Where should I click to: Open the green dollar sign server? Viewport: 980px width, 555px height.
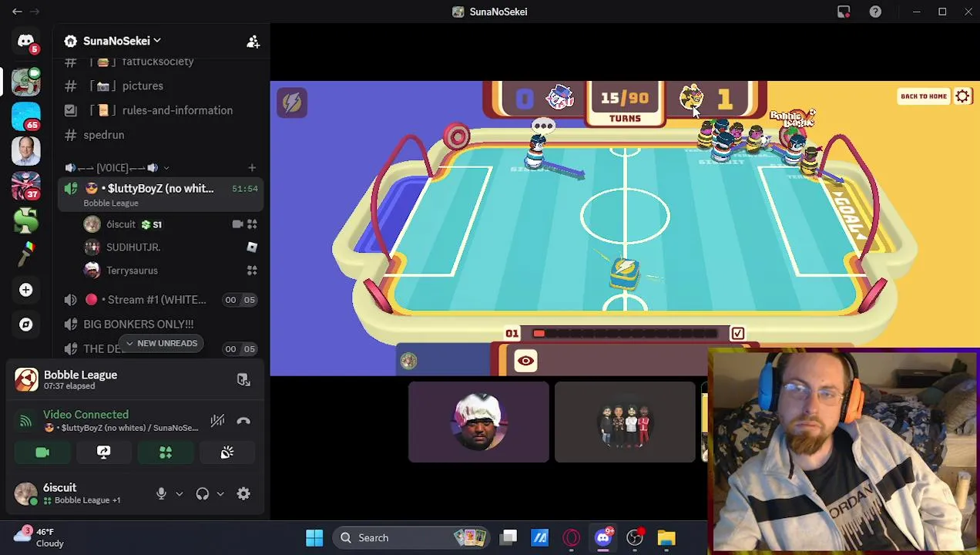click(x=26, y=221)
